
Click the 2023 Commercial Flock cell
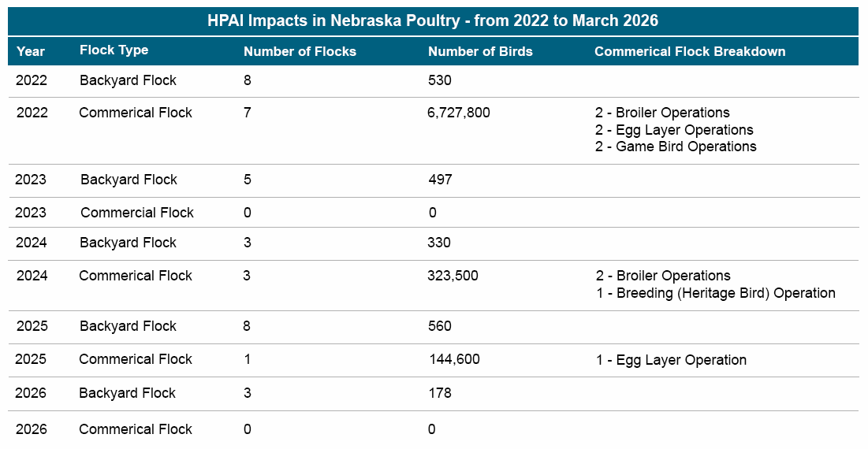click(136, 213)
